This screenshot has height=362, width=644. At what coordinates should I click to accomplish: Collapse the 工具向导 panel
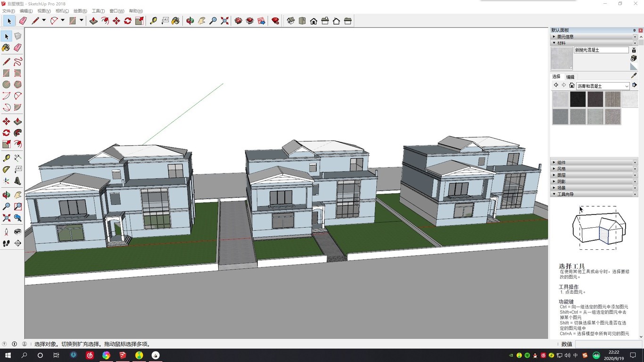coord(593,194)
